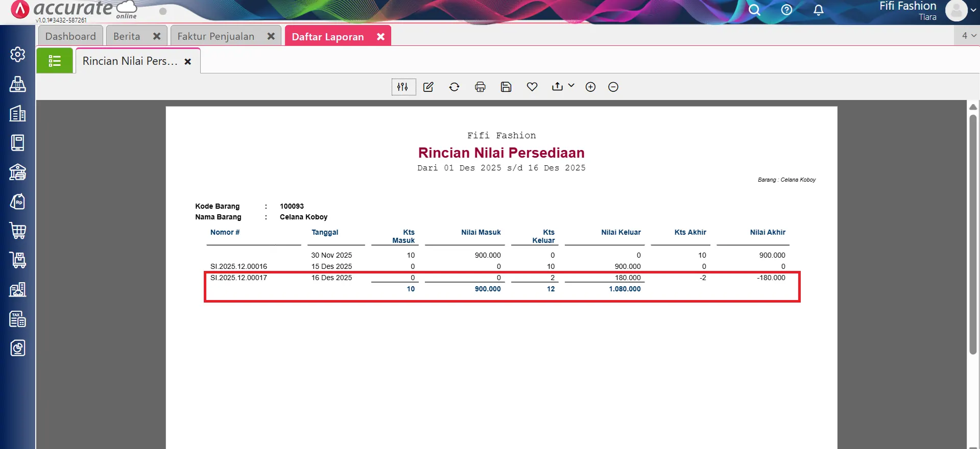This screenshot has width=980, height=449.
Task: Open the notifications bell
Action: (818, 10)
